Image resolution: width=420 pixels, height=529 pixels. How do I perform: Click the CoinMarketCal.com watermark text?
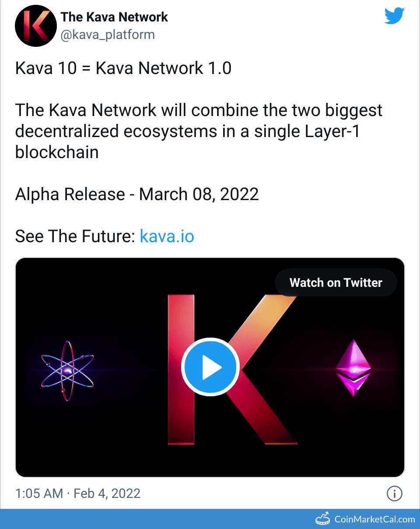tap(374, 519)
